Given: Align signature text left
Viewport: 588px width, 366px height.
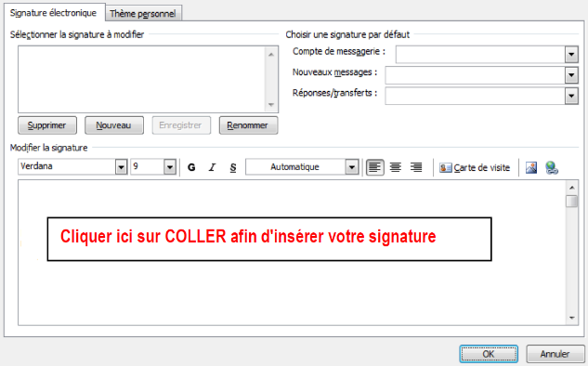Looking at the screenshot, I should tap(374, 167).
